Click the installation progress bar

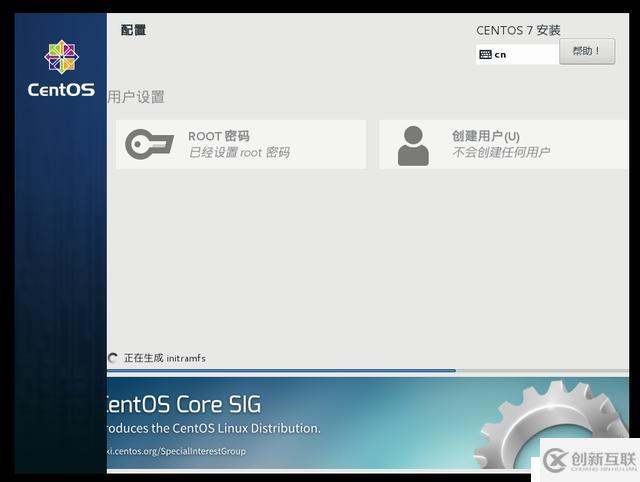click(x=367, y=371)
